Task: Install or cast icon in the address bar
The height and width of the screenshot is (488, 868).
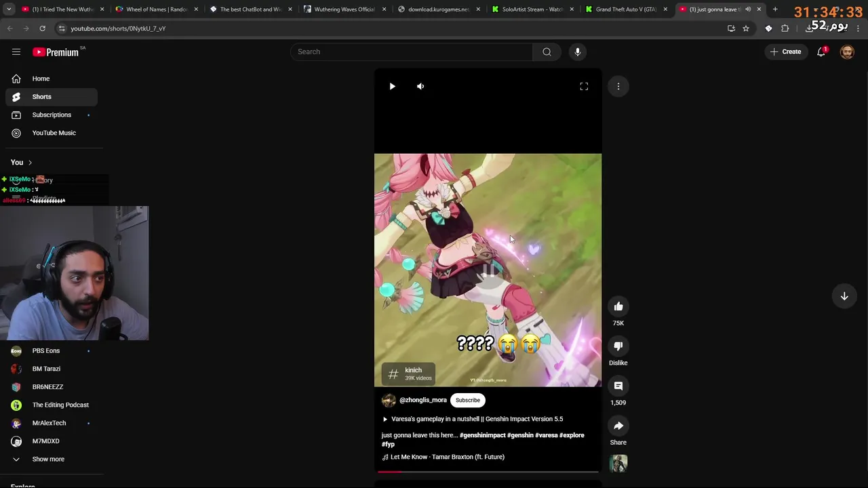Action: click(731, 28)
